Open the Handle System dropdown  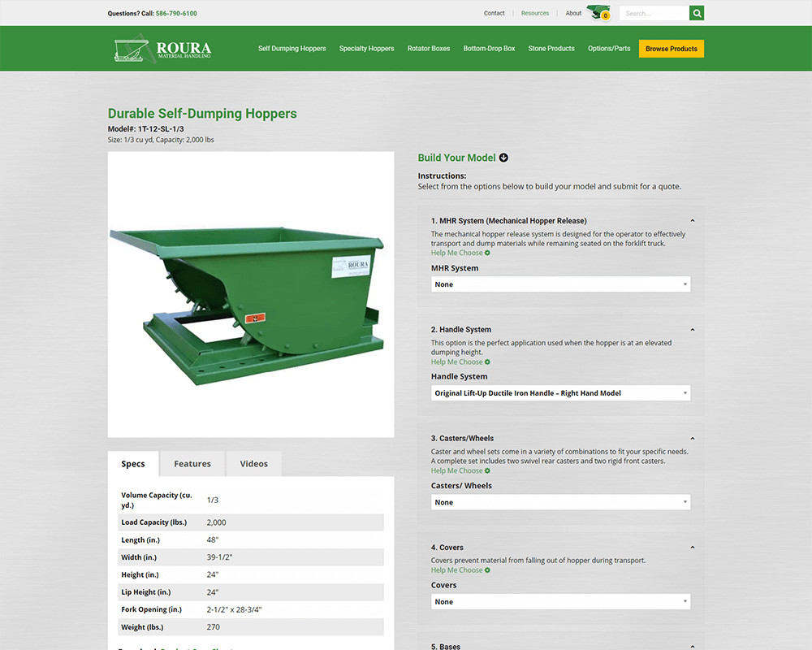point(560,392)
